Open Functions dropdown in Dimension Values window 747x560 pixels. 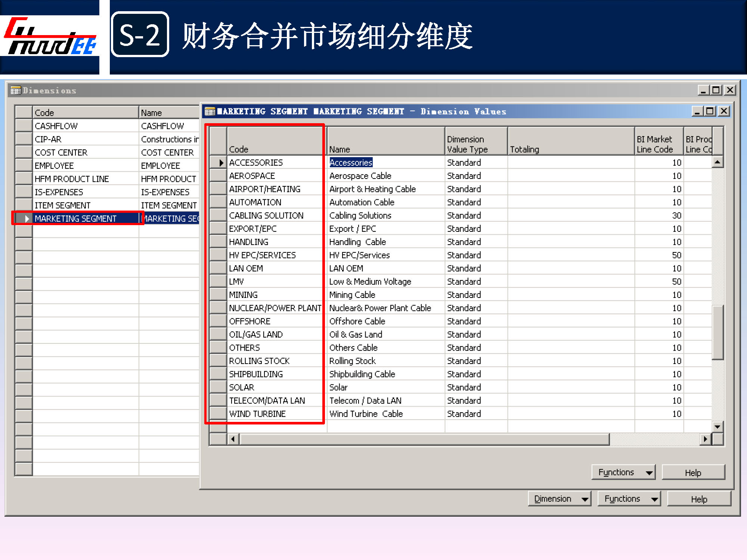click(x=623, y=472)
